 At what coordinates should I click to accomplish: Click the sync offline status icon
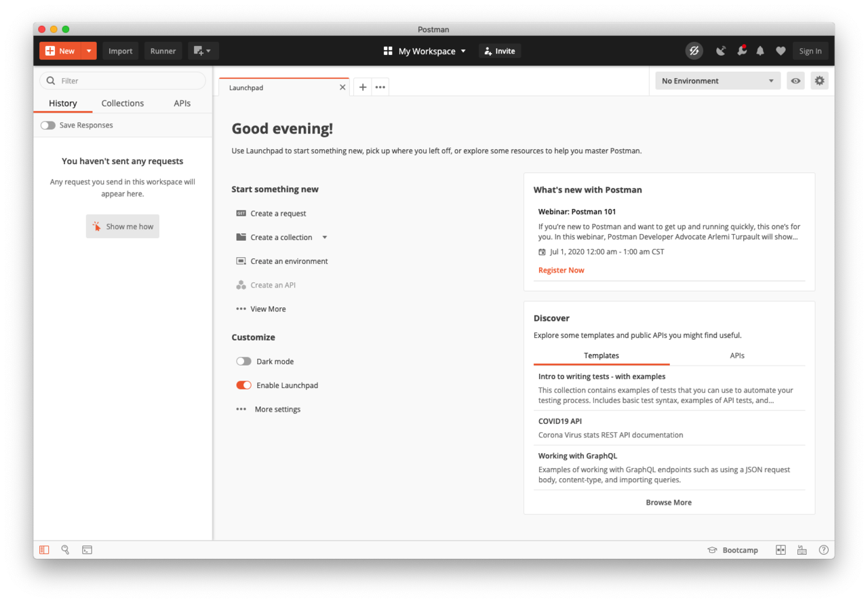click(x=694, y=51)
